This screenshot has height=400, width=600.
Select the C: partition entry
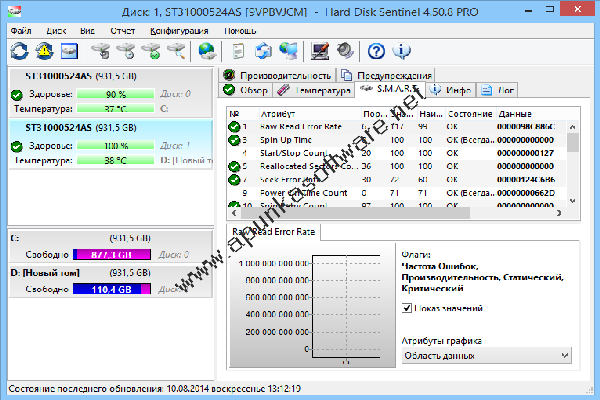pos(111,247)
